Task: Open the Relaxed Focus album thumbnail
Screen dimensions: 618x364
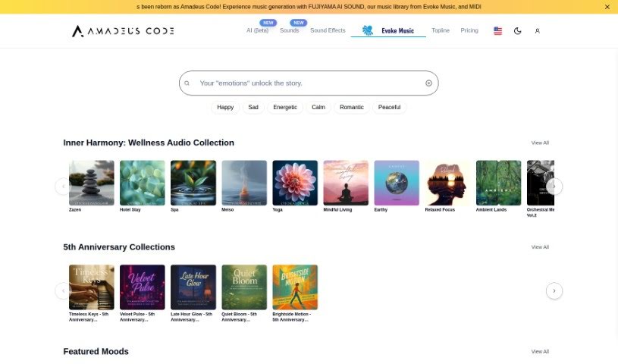Action: pos(447,183)
